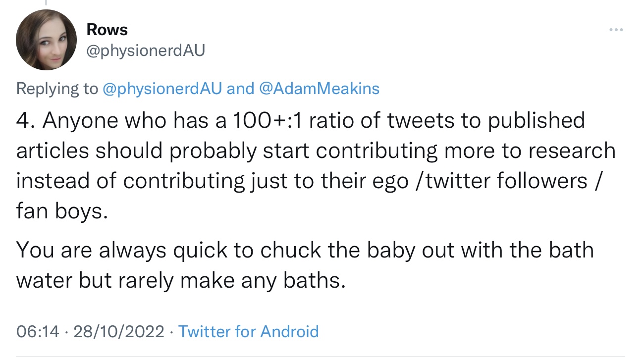Click the 28/10/2022 date of the tweet
Screen dimensions: 644x358
[x=119, y=331]
